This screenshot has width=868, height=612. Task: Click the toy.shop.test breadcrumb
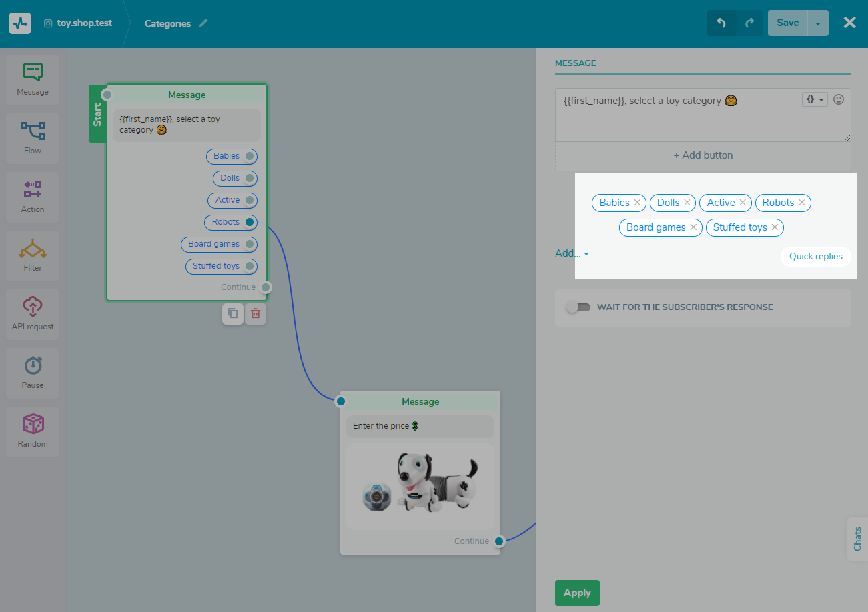[x=85, y=23]
